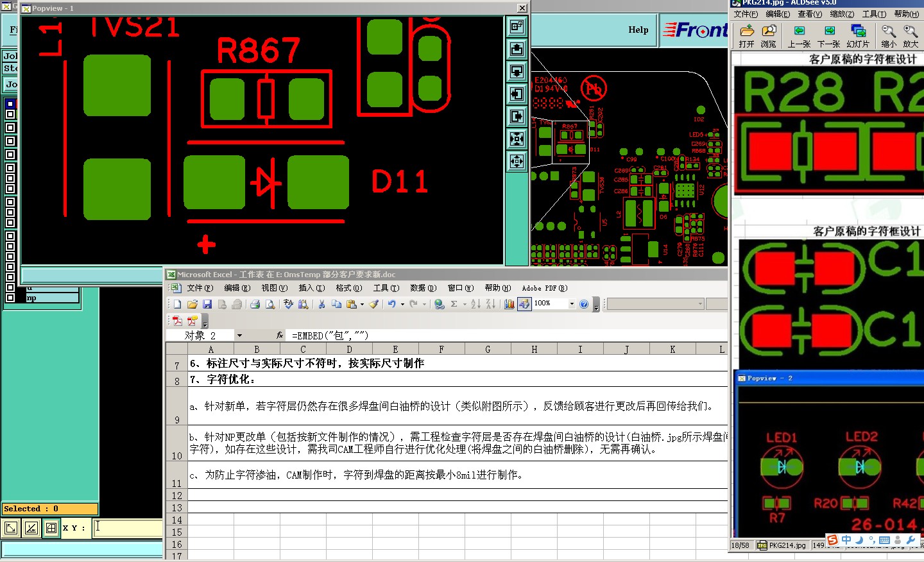
Task: Open the Redo history dropdown arrow
Action: tap(424, 305)
